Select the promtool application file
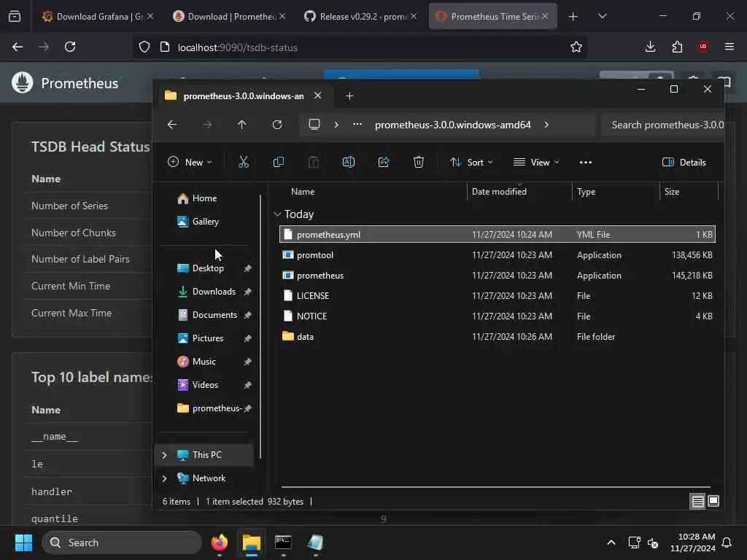The width and height of the screenshot is (747, 560). (498, 254)
